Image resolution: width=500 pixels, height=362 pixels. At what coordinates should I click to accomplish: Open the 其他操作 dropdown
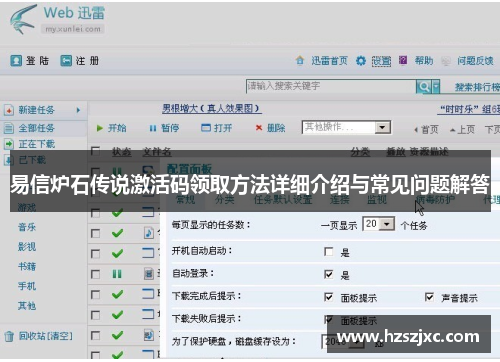tap(382, 127)
